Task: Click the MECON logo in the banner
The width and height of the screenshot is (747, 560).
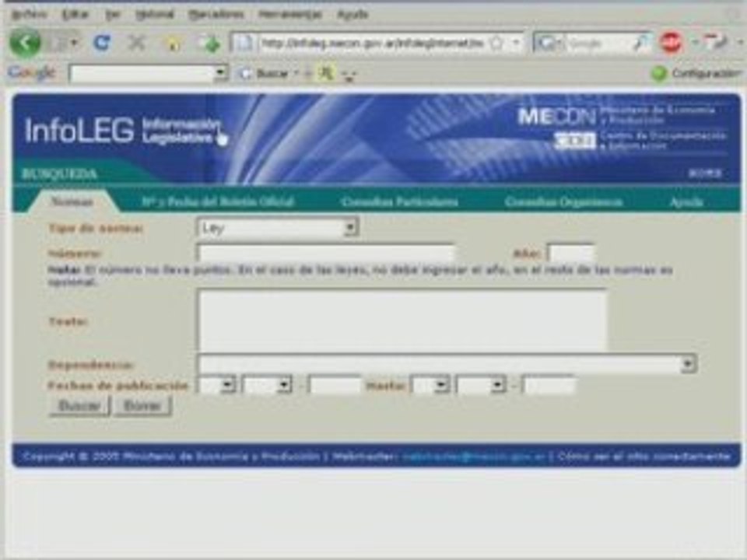Action: click(x=556, y=116)
